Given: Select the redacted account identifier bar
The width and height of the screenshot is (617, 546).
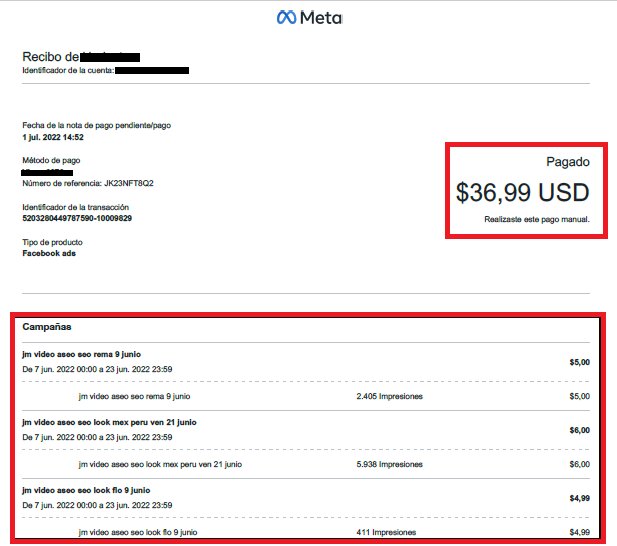Looking at the screenshot, I should 152,70.
